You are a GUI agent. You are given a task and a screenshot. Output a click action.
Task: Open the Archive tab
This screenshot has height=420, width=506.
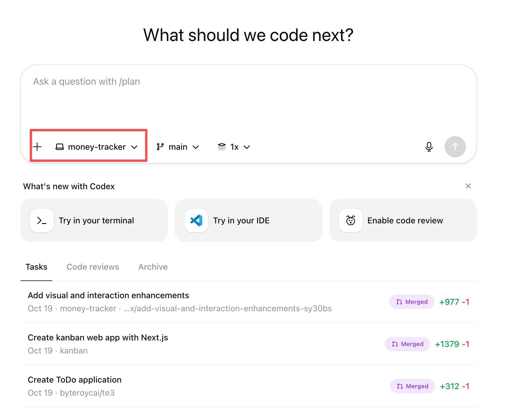[x=153, y=267]
